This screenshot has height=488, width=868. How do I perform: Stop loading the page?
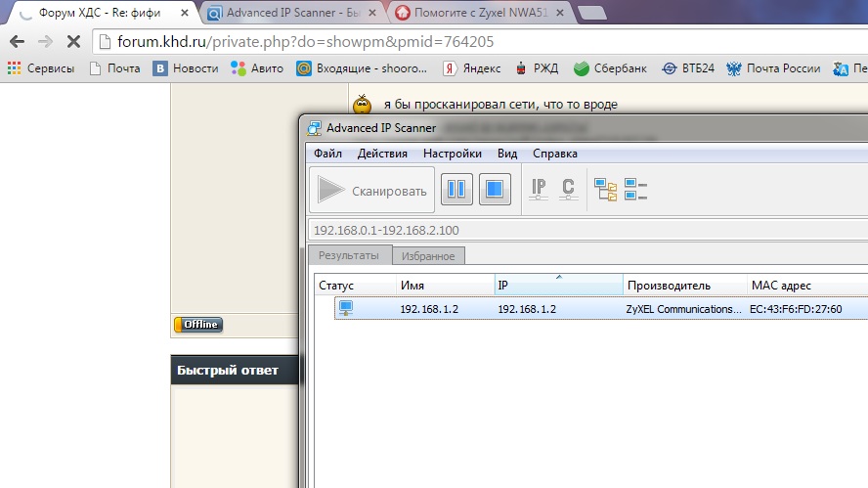click(x=73, y=41)
